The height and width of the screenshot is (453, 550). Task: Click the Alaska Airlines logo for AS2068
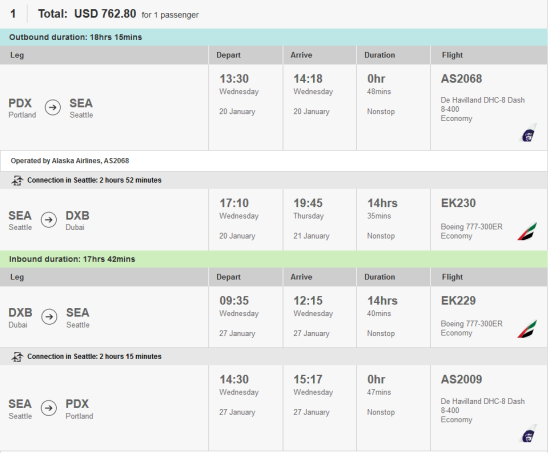[528, 133]
